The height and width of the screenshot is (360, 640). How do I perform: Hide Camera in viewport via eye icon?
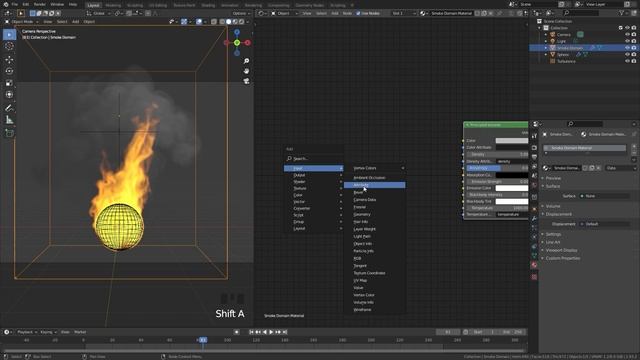[x=627, y=35]
